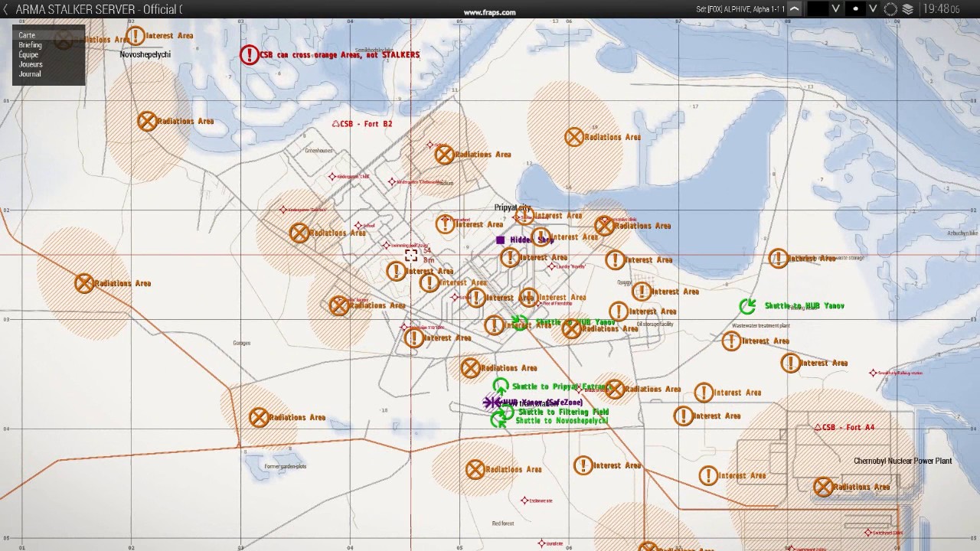Image resolution: width=980 pixels, height=551 pixels.
Task: Click the Wastewater treatment plant label
Action: point(761,326)
